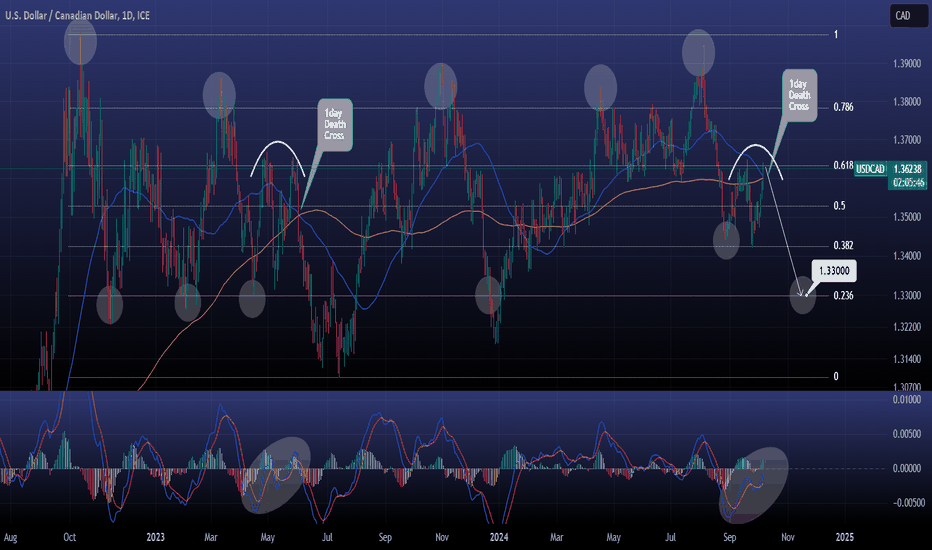Click the Fibonacci level label 1
The image size is (932, 550).
(836, 34)
